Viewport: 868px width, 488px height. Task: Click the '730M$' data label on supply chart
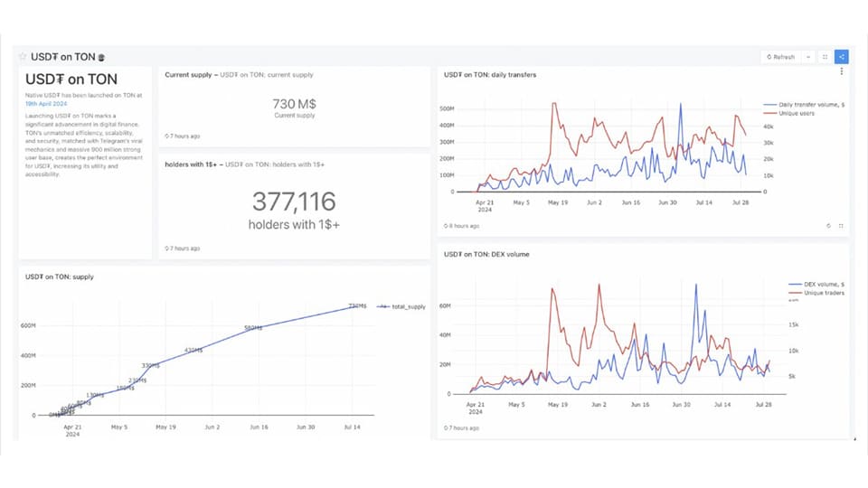point(358,306)
